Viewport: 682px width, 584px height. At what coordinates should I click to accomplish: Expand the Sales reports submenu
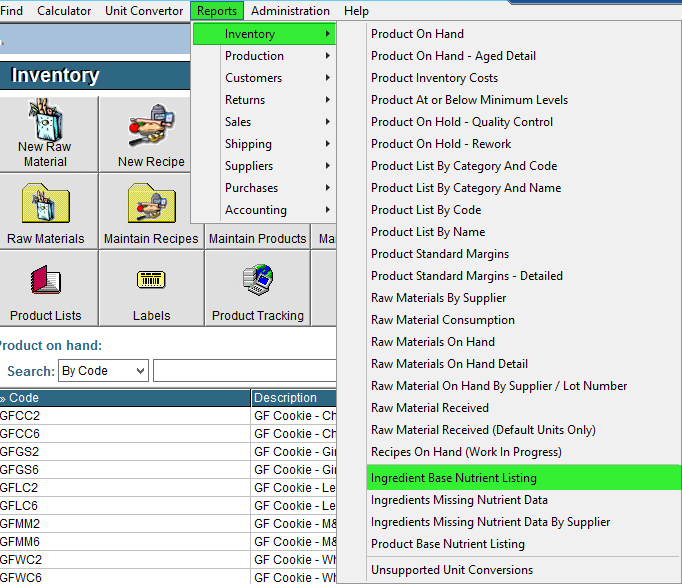(264, 122)
